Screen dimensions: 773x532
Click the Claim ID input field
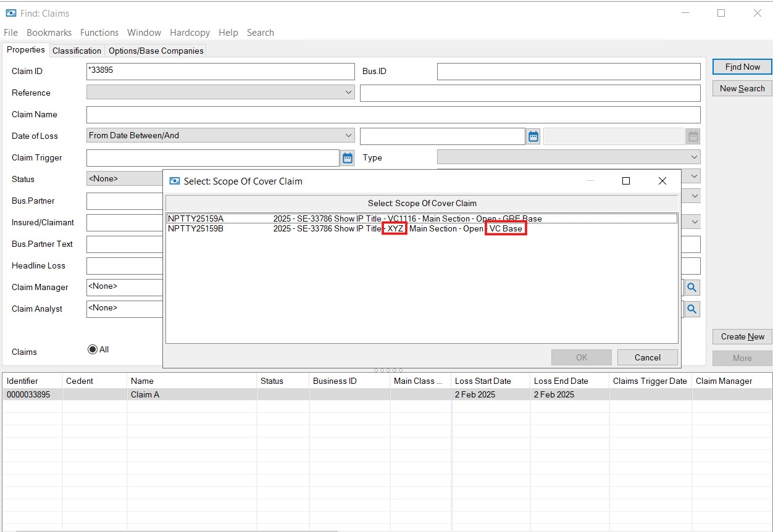[x=220, y=71]
